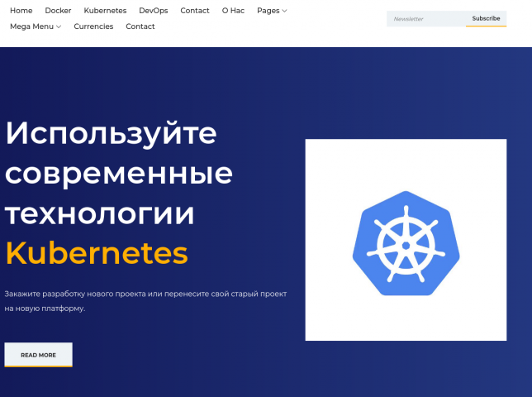
Task: Click the paragraph starting 'Закажите разработку'
Action: coord(145,301)
